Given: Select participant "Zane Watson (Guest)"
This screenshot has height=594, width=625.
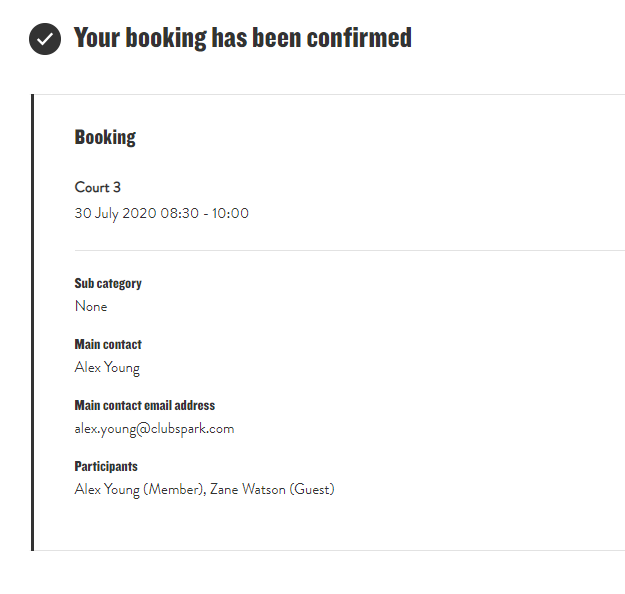Looking at the screenshot, I should click(x=272, y=489).
